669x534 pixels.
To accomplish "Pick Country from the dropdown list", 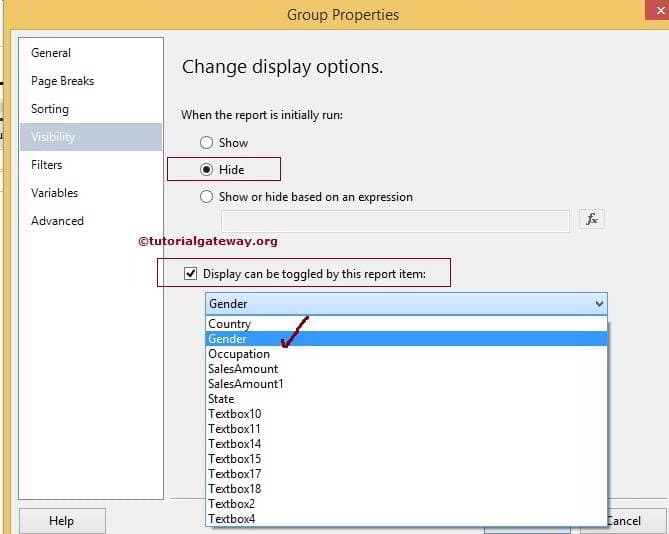I will coord(406,324).
